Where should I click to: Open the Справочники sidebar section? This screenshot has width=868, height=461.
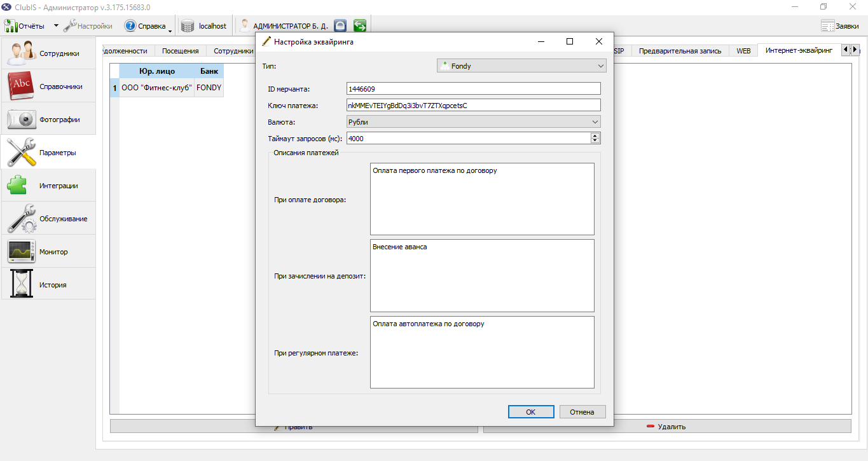click(48, 86)
